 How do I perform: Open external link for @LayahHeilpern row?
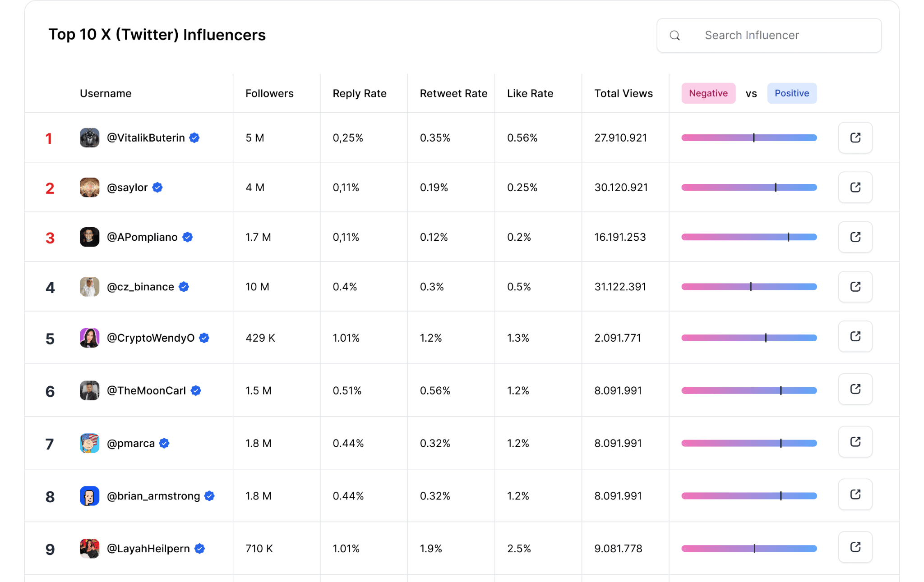coord(855,547)
